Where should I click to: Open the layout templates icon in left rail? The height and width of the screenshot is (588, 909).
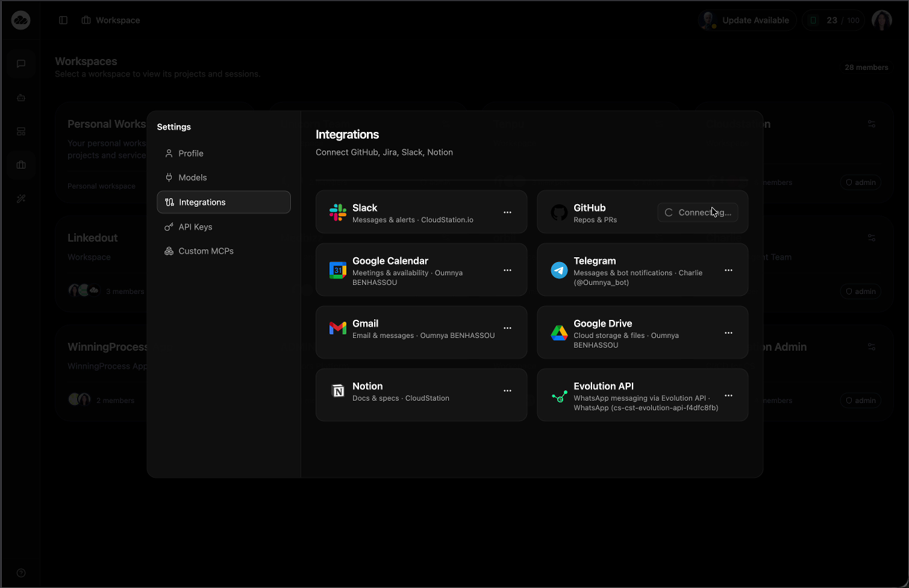point(21,131)
